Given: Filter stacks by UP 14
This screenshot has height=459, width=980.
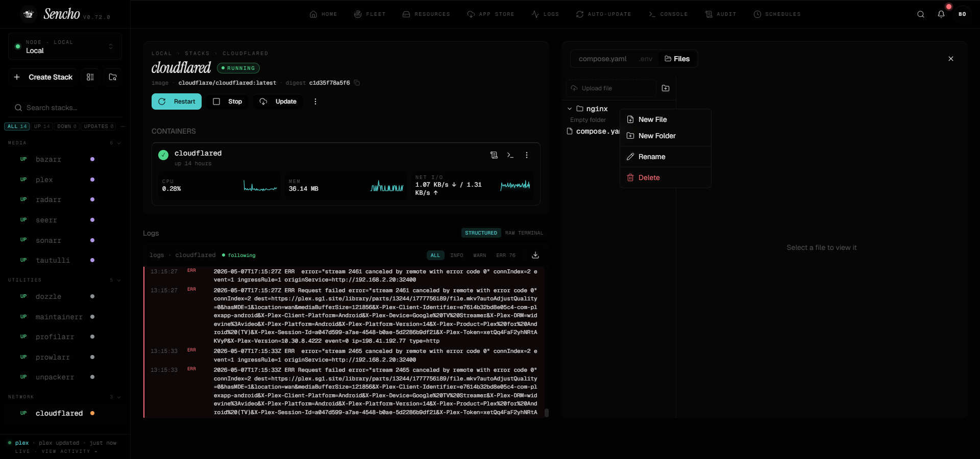Looking at the screenshot, I should (x=42, y=126).
